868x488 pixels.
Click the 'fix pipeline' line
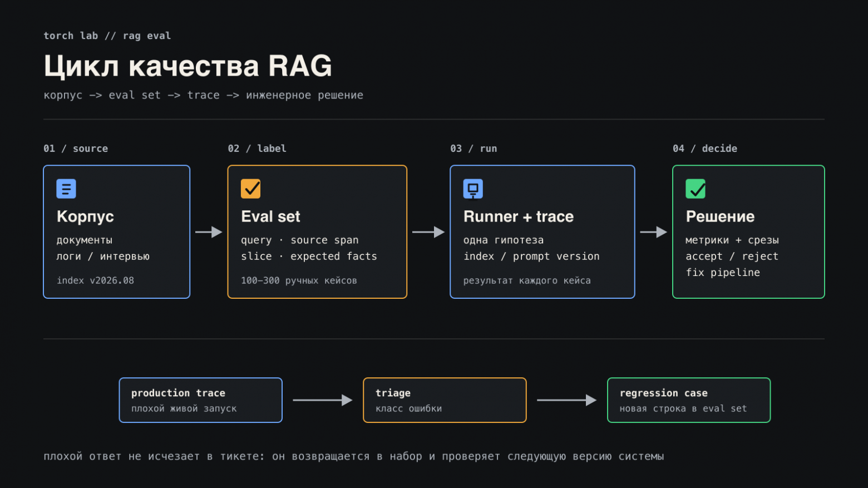click(x=723, y=273)
